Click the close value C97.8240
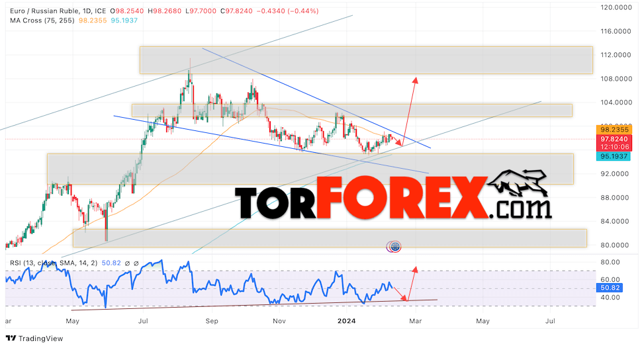Viewport: 644px width, 348px height. click(236, 11)
